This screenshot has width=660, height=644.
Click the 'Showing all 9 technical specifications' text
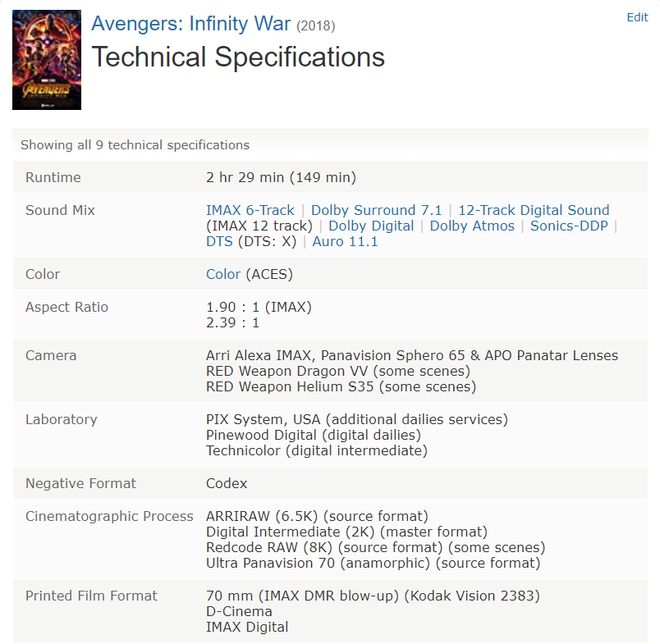click(x=135, y=145)
